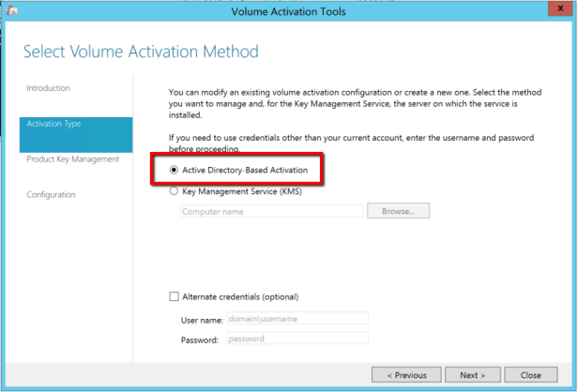Click the Computer name field

[x=271, y=211]
